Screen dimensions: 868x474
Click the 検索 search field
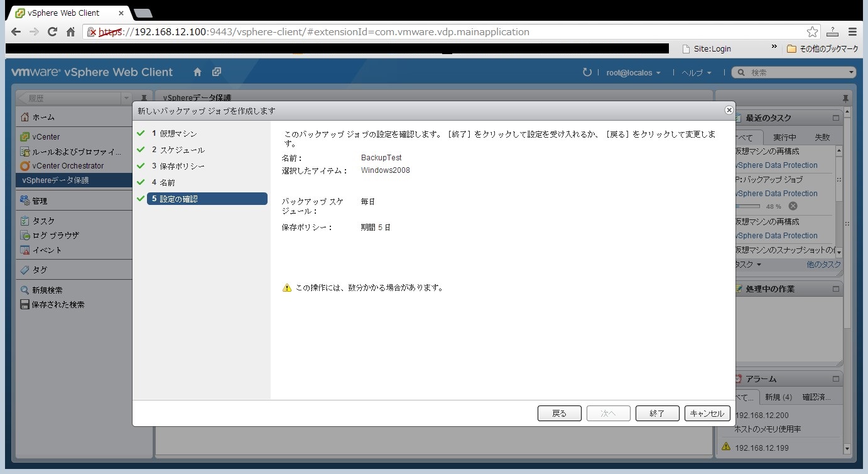click(795, 73)
